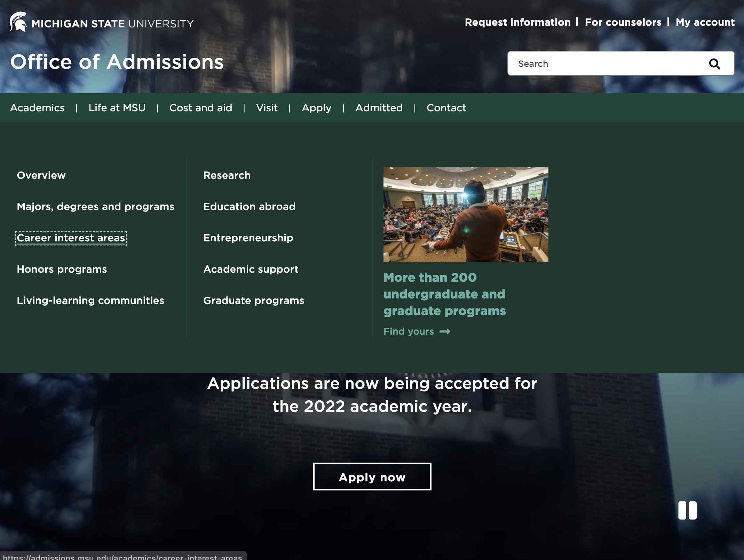Follow the Find yours link
Image resolution: width=744 pixels, height=560 pixels.
[417, 331]
